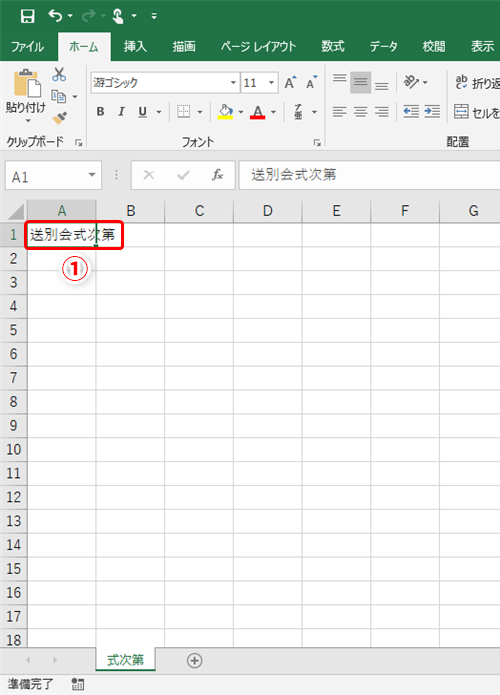Open the フォント dialog launcher
The width and height of the screenshot is (500, 695).
point(317,143)
